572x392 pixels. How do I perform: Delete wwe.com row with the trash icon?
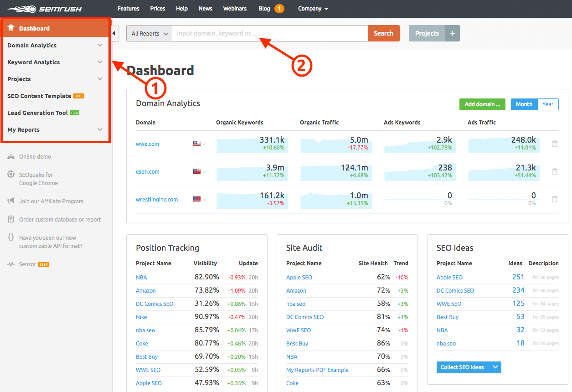coord(555,144)
